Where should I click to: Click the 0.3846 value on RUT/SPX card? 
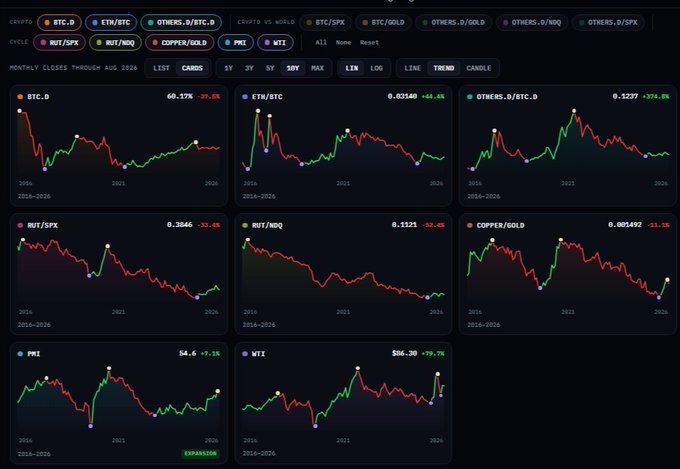coord(180,225)
